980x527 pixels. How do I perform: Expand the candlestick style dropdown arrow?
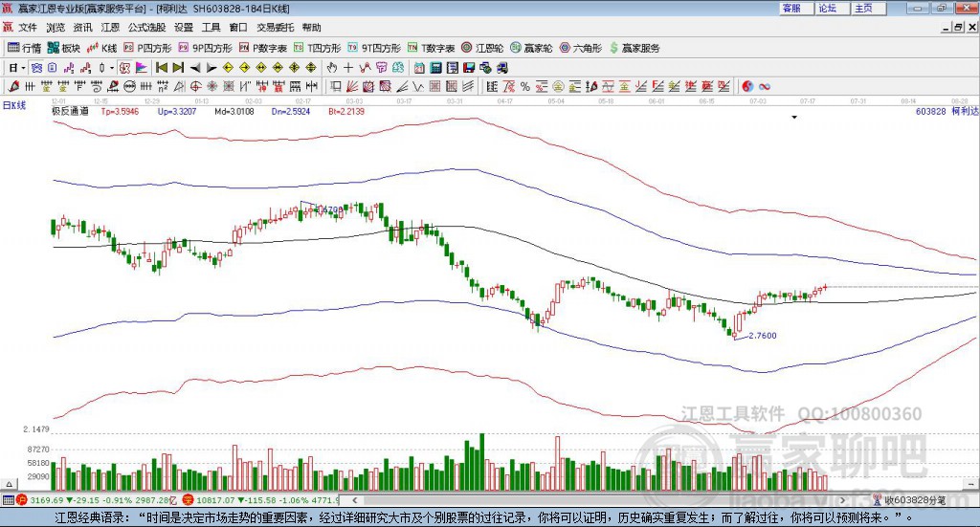coord(112,68)
